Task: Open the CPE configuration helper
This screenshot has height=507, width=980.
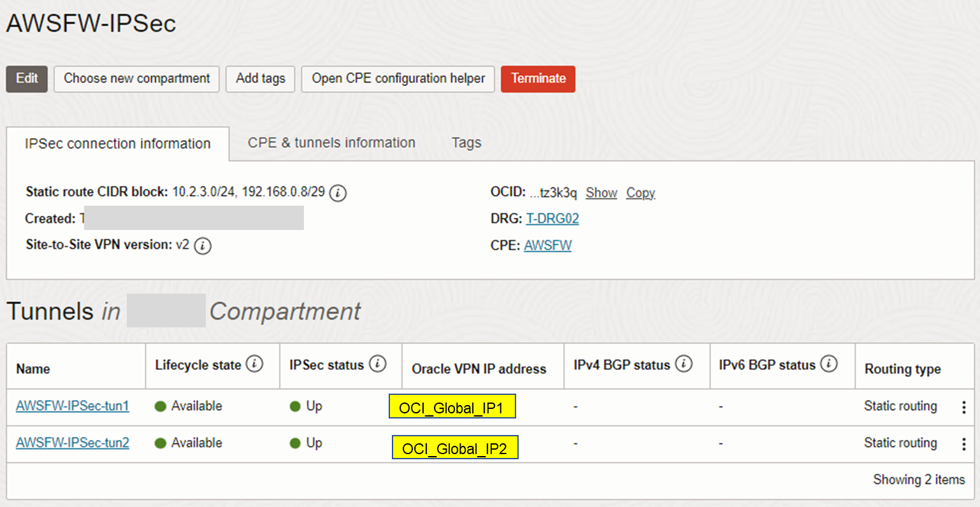Action: [398, 79]
